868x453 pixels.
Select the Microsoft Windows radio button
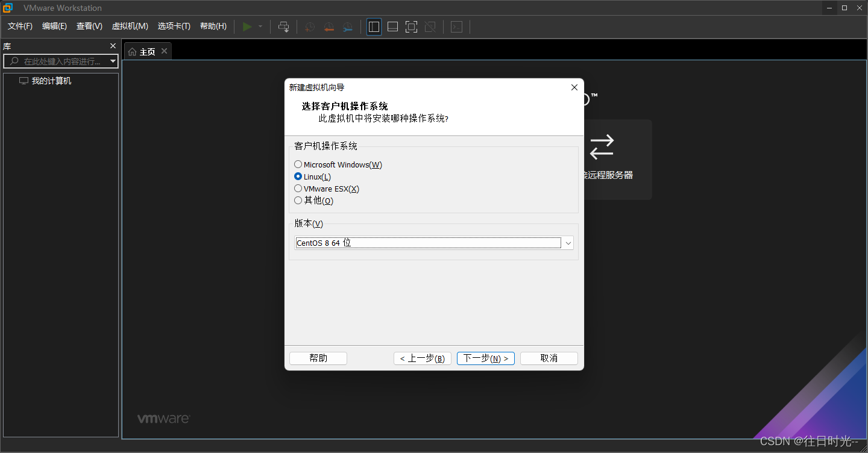(298, 164)
